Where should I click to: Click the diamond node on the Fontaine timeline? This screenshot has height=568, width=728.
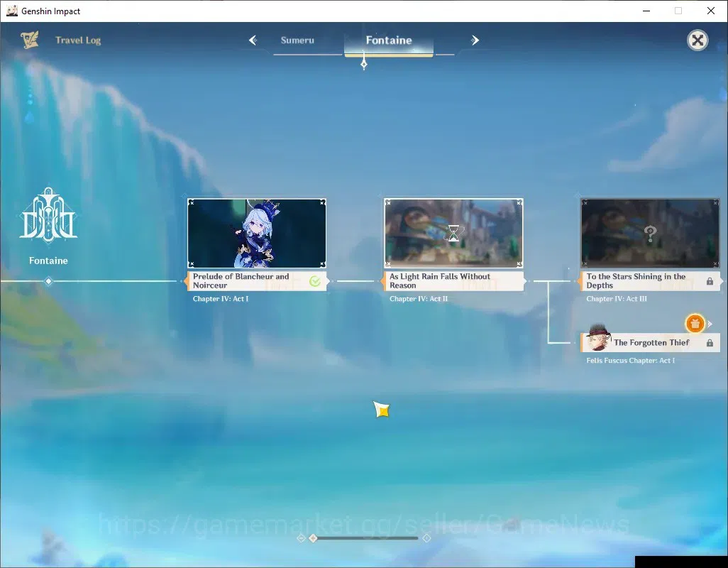pyautogui.click(x=48, y=281)
